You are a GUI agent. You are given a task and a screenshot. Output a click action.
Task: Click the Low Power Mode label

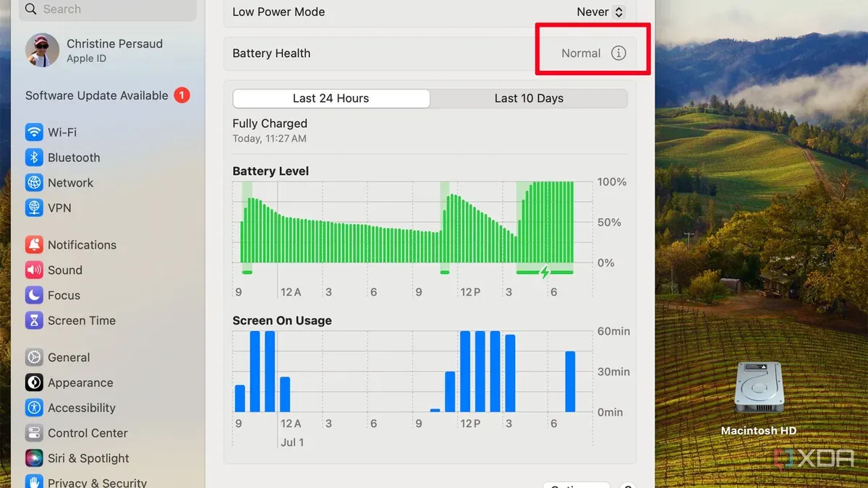click(x=278, y=12)
